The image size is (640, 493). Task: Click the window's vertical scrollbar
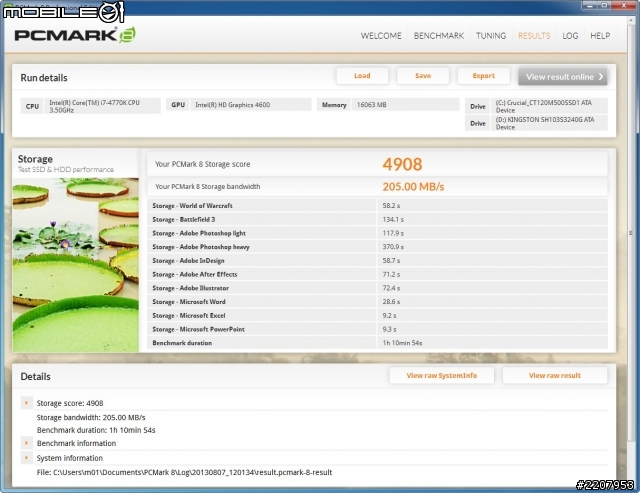pyautogui.click(x=631, y=233)
